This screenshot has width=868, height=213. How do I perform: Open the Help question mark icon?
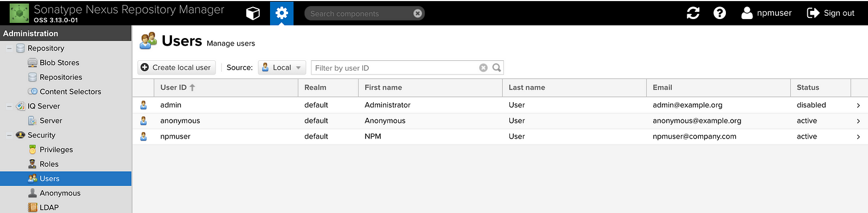pyautogui.click(x=719, y=13)
